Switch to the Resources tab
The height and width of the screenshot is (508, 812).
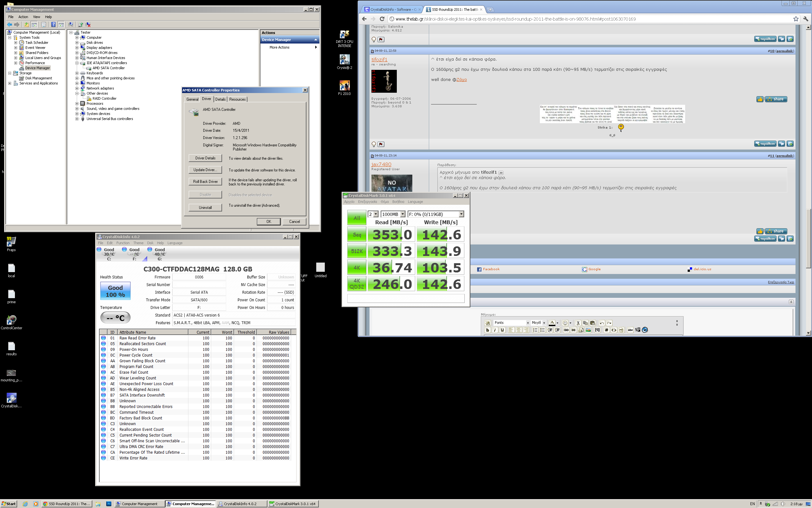237,99
